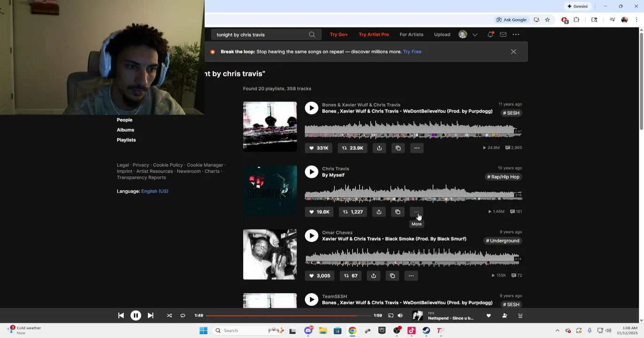Screen dimensions: 644x338
Task: Open the SoundCloud header three-dot menu
Action: (516, 34)
